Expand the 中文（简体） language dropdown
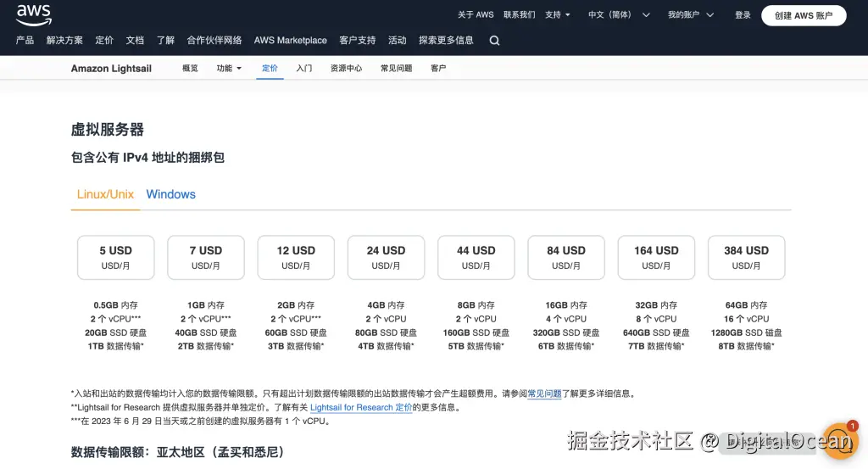Screen dimensions: 868x469 [619, 15]
